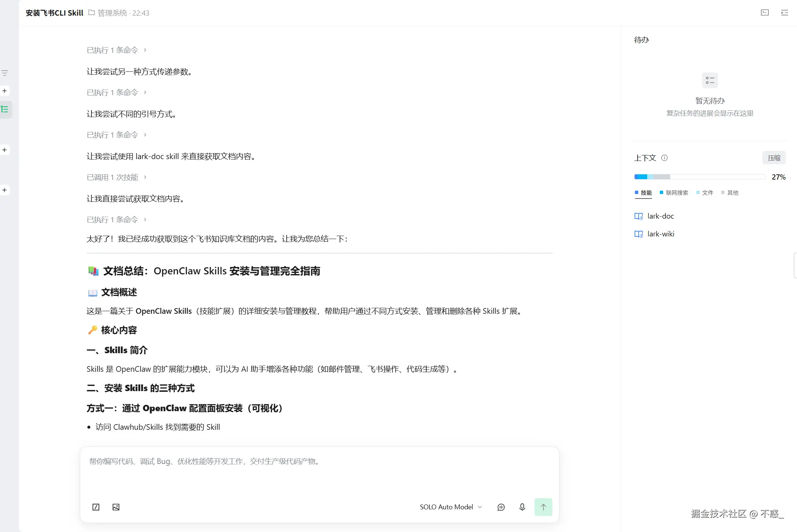Viewport: 797px width, 532px height.
Task: Switch to the 其他 context tab
Action: pos(730,193)
